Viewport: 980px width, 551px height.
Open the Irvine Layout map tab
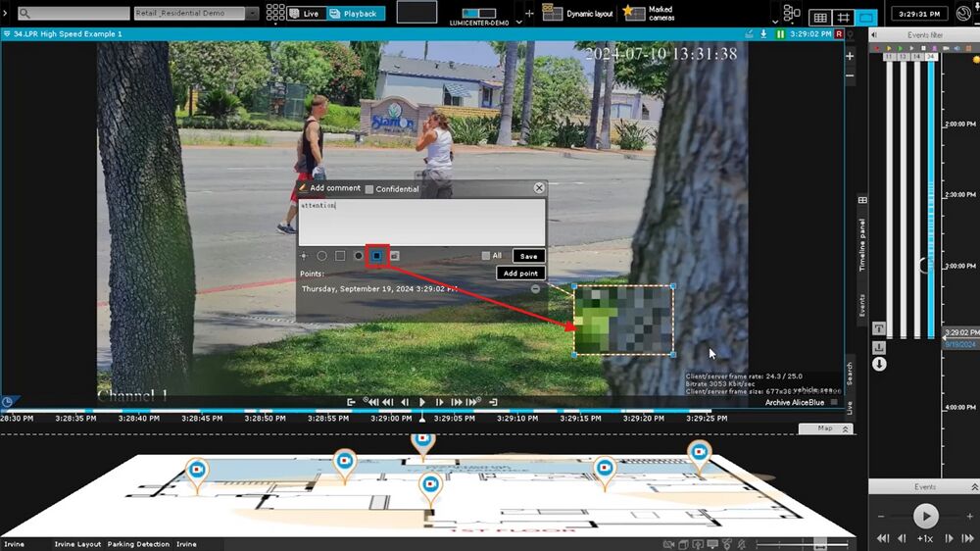tap(77, 544)
